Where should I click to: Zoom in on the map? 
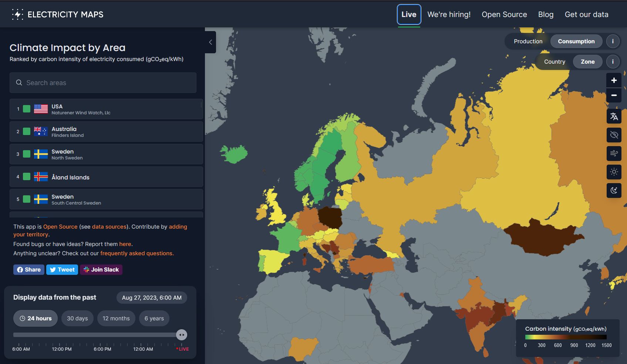pyautogui.click(x=614, y=80)
